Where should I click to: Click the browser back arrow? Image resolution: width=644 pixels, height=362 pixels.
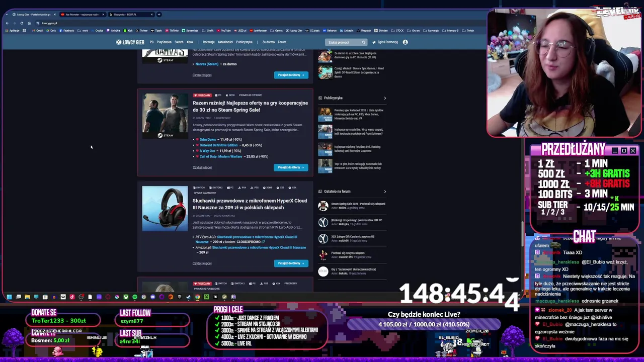click(7, 23)
